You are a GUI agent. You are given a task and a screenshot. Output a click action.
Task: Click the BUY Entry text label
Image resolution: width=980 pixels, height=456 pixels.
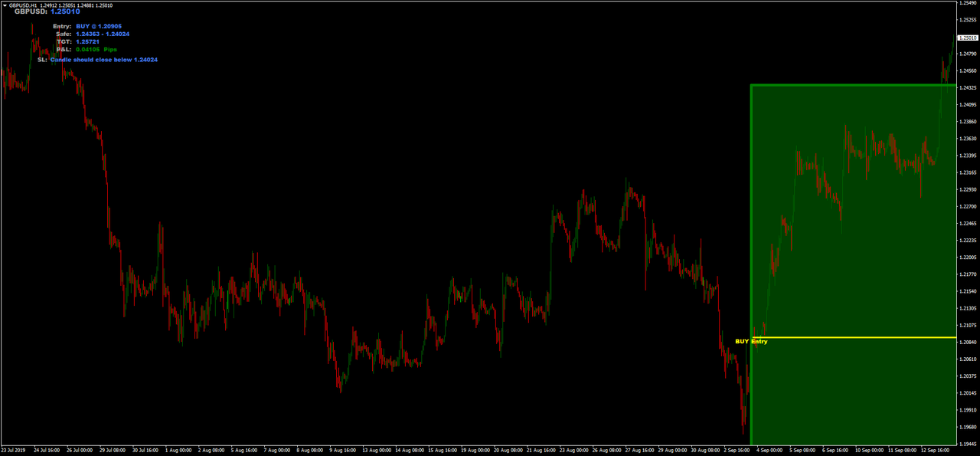coord(751,341)
